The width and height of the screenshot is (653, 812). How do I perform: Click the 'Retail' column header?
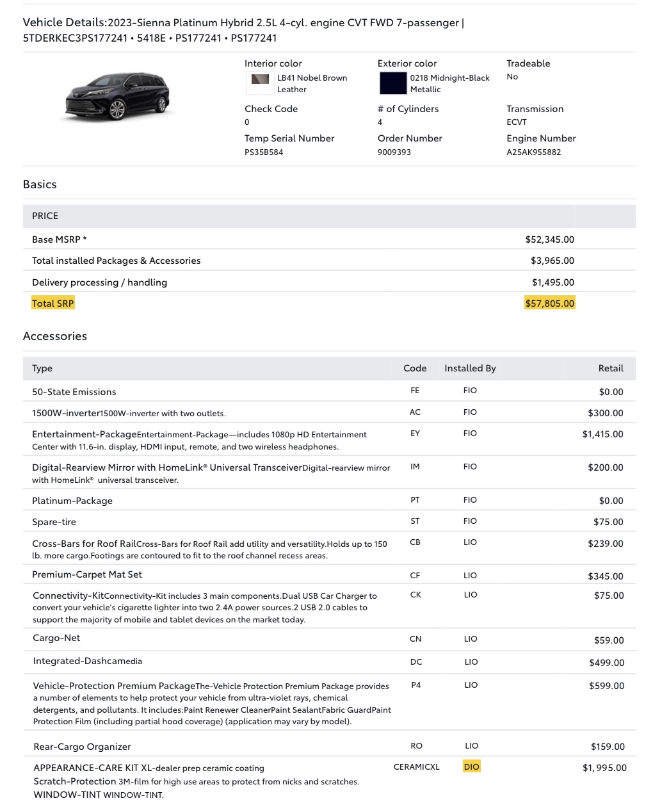(611, 368)
